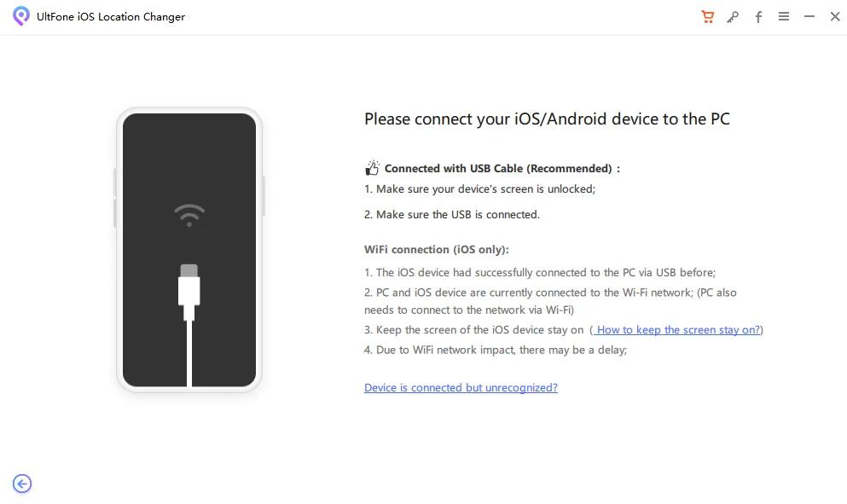Minimize the UltFone window
This screenshot has height=504, width=847.
809,17
